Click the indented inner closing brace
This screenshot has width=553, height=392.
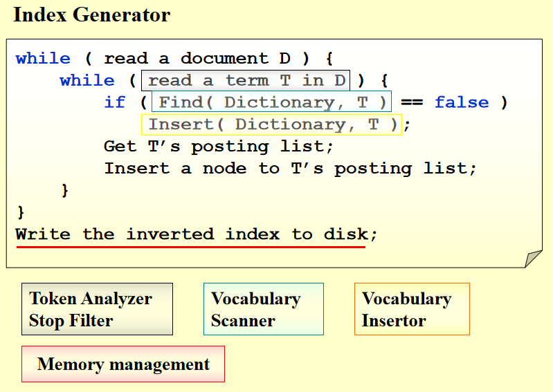(x=65, y=189)
